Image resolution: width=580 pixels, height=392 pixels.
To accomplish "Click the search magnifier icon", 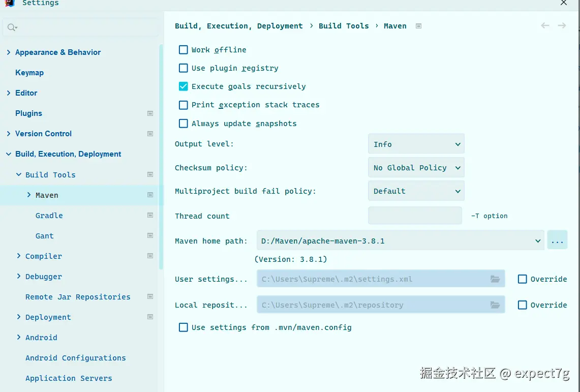I will [12, 27].
